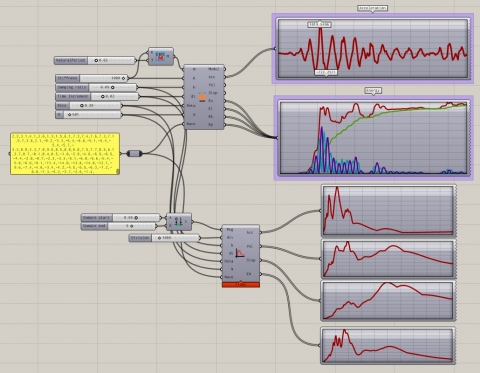The width and height of the screenshot is (480, 373).
Task: Click the EN output of spectrum component
Action: pyautogui.click(x=249, y=274)
